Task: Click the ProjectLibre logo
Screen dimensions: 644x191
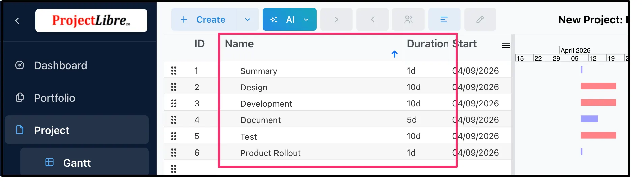Action: [91, 21]
